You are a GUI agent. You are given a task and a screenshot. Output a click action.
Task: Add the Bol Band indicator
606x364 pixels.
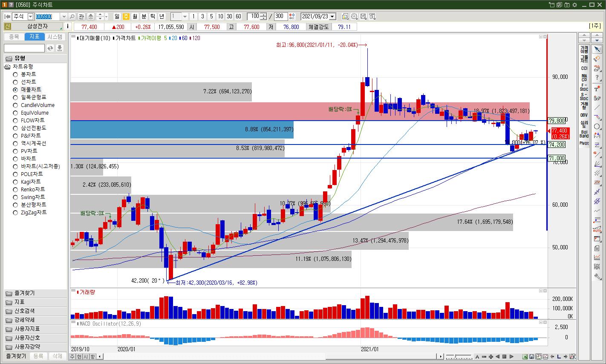584,134
